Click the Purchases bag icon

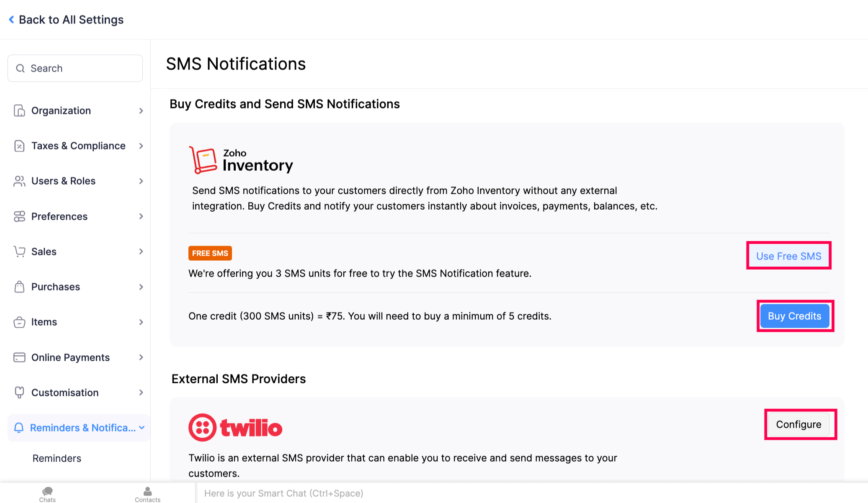click(19, 287)
